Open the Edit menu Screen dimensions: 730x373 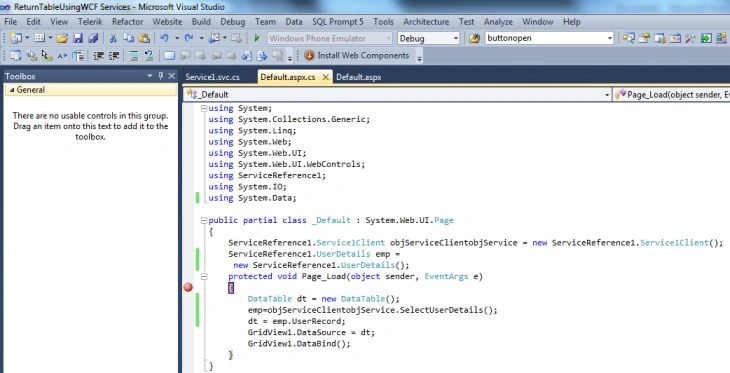33,22
